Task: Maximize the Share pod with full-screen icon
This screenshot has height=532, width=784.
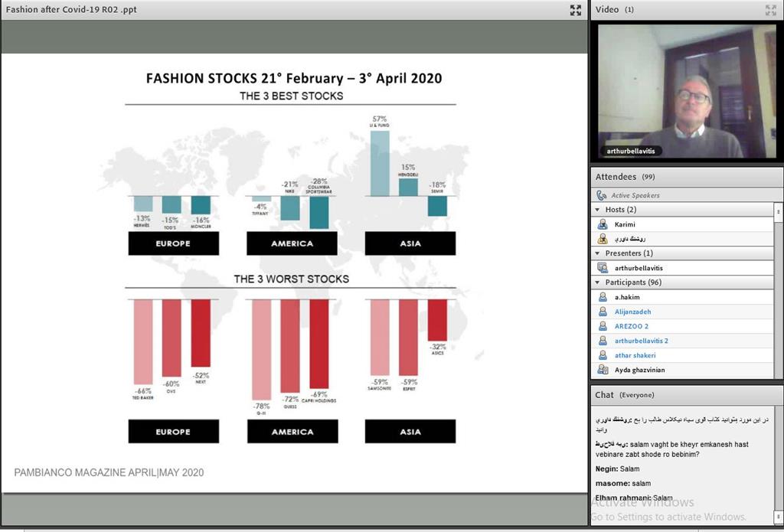Action: click(x=576, y=10)
